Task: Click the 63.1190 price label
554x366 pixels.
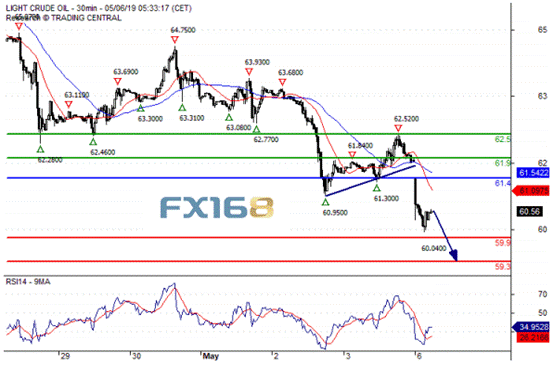Action: click(77, 95)
